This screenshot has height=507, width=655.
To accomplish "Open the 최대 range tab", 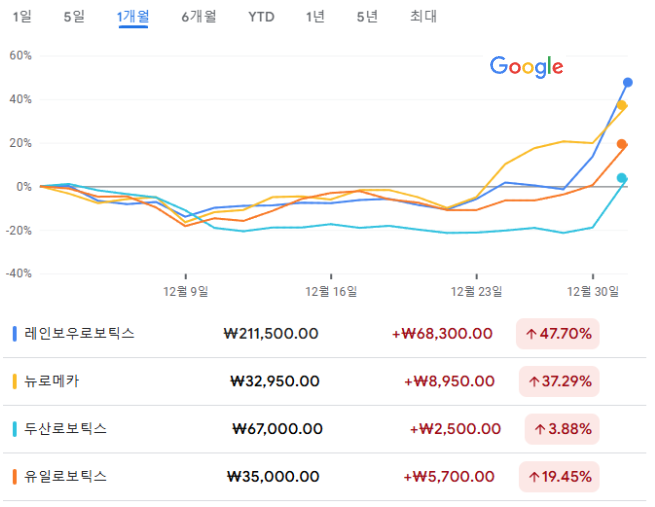I will 423,17.
